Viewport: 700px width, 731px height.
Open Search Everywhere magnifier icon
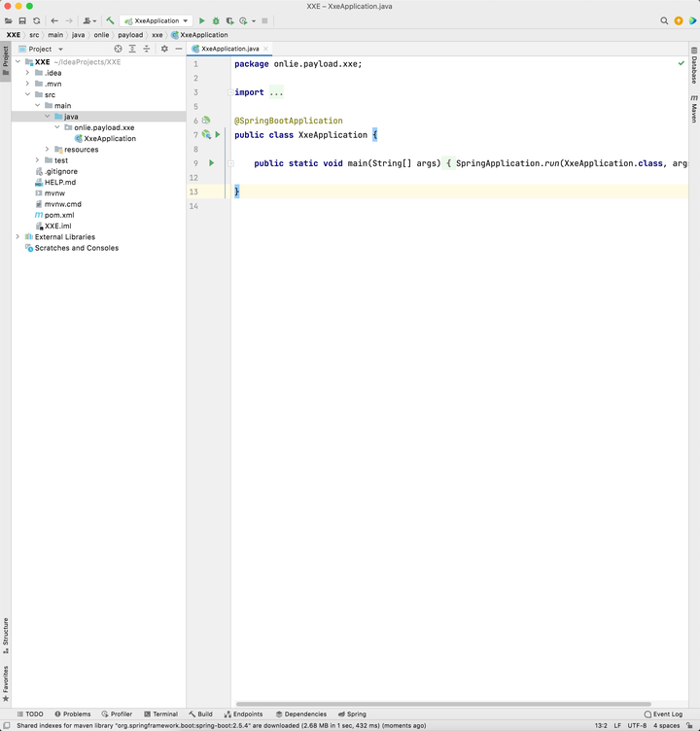(x=664, y=20)
